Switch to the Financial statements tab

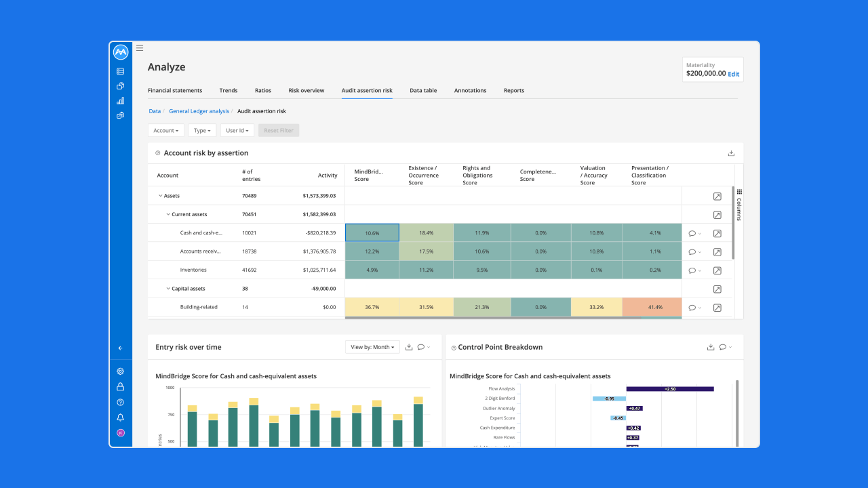(175, 91)
